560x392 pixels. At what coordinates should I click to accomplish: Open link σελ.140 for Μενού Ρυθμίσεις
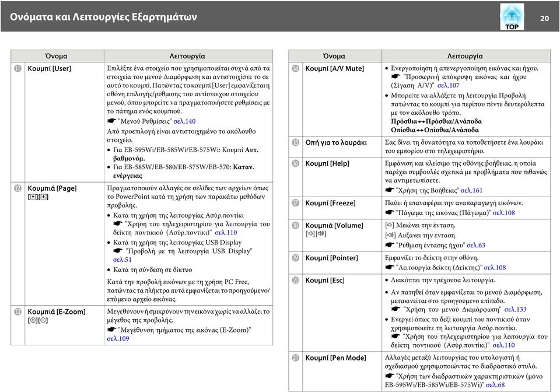coord(184,121)
